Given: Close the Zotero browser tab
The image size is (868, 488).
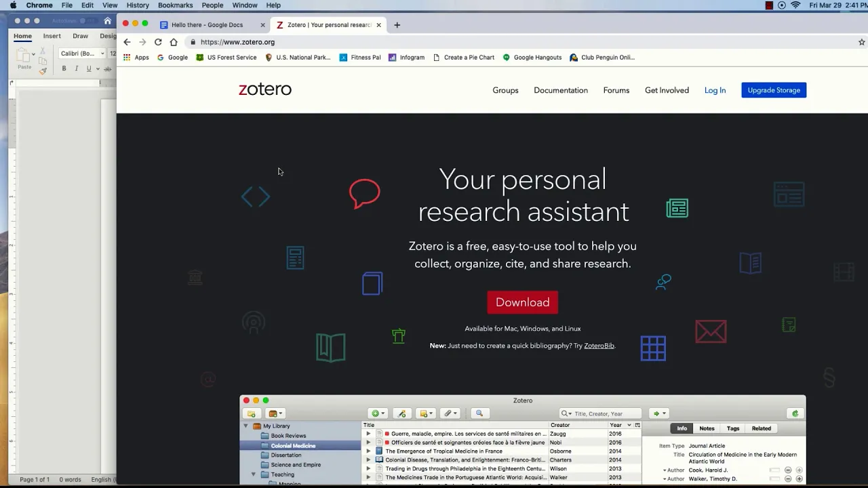Looking at the screenshot, I should pos(379,25).
